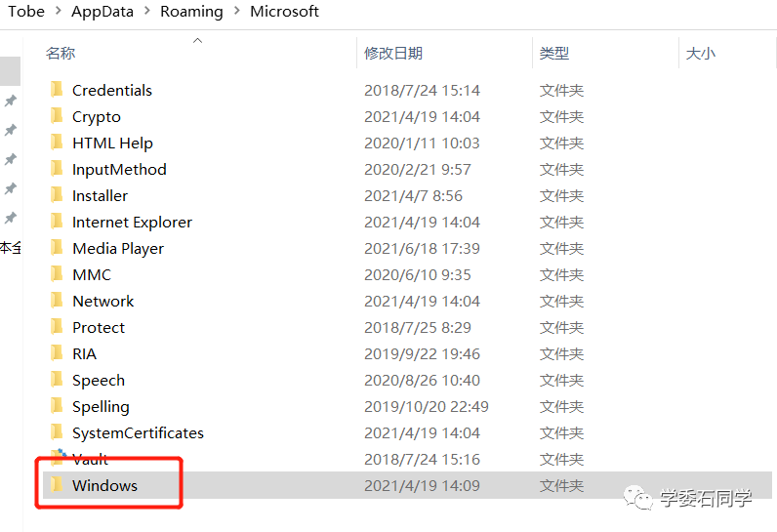
Task: Expand the chevron after Roaming
Action: 237,11
